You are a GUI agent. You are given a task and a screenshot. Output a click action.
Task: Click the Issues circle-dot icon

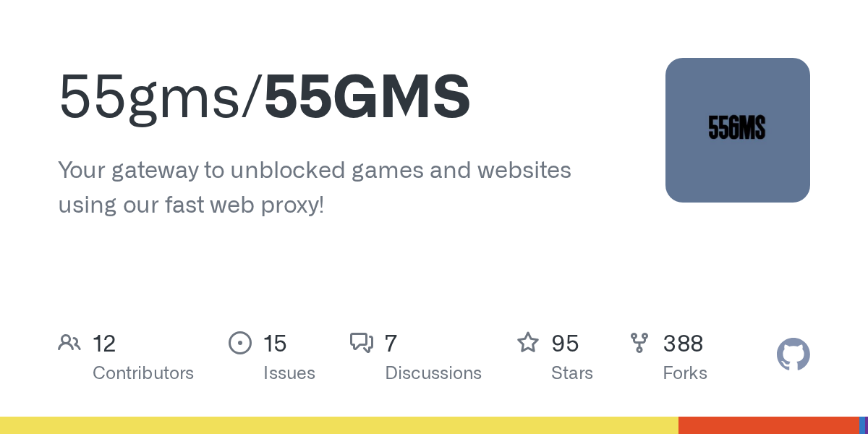click(x=240, y=343)
